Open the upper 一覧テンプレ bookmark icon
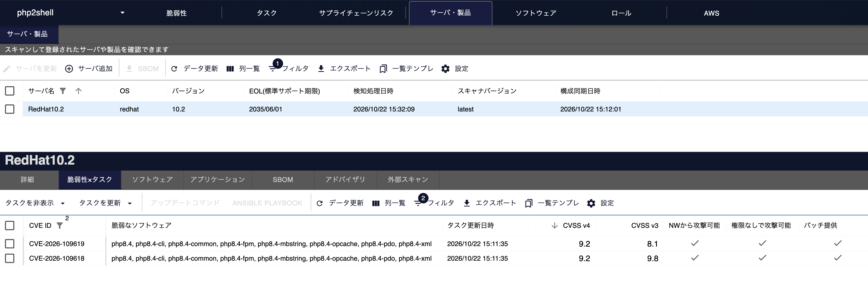 383,69
